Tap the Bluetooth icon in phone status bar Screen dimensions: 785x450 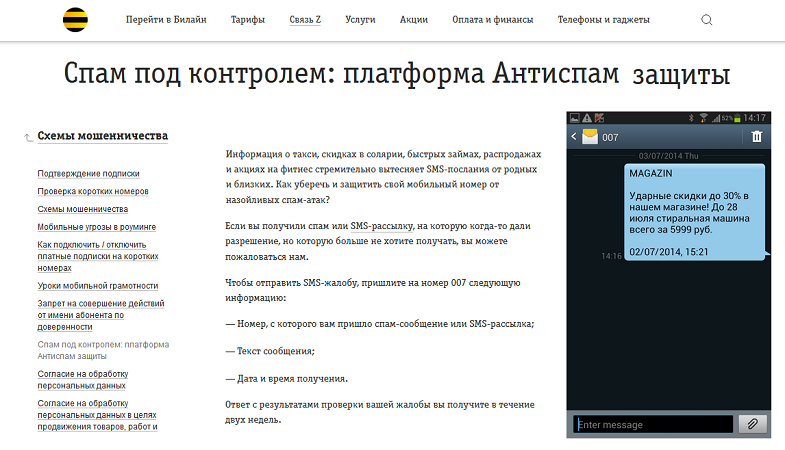point(691,118)
